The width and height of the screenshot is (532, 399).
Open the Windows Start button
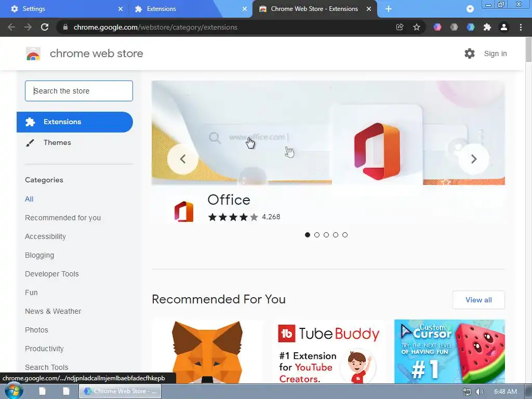pyautogui.click(x=13, y=391)
